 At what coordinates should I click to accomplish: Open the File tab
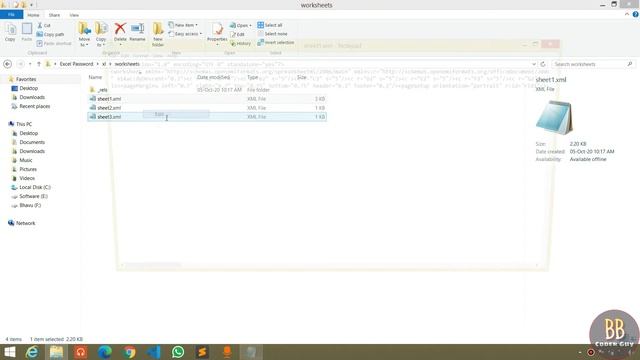click(x=11, y=15)
